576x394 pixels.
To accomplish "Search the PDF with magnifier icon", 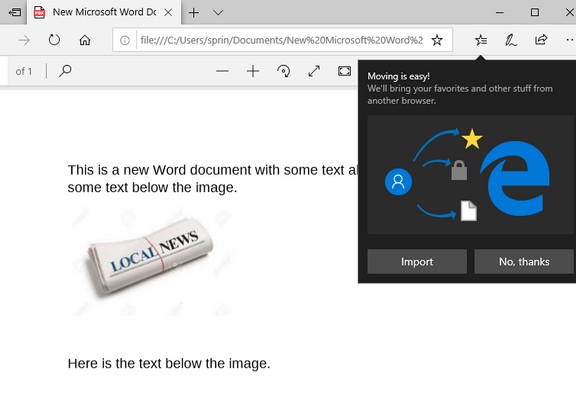I will click(x=65, y=70).
